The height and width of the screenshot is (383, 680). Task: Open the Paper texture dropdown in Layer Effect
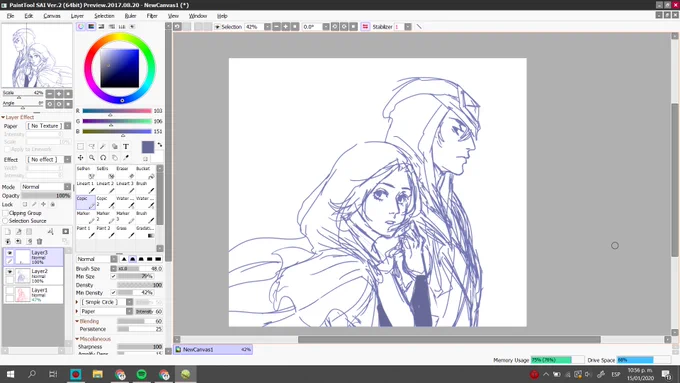coord(68,126)
